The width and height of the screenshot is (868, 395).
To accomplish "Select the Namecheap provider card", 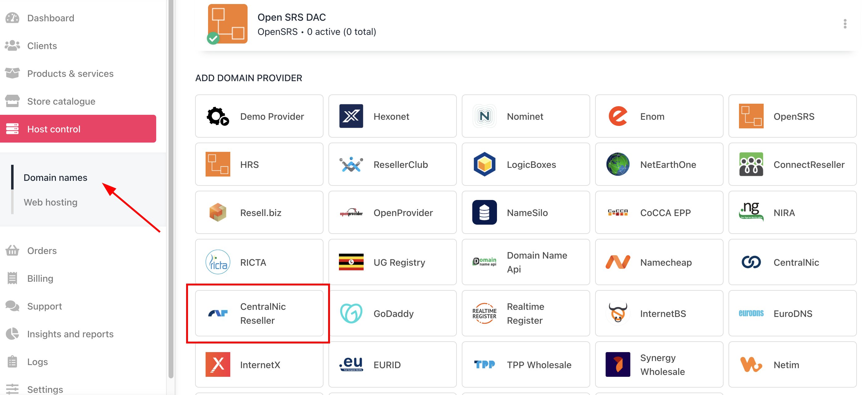I will tap(659, 262).
